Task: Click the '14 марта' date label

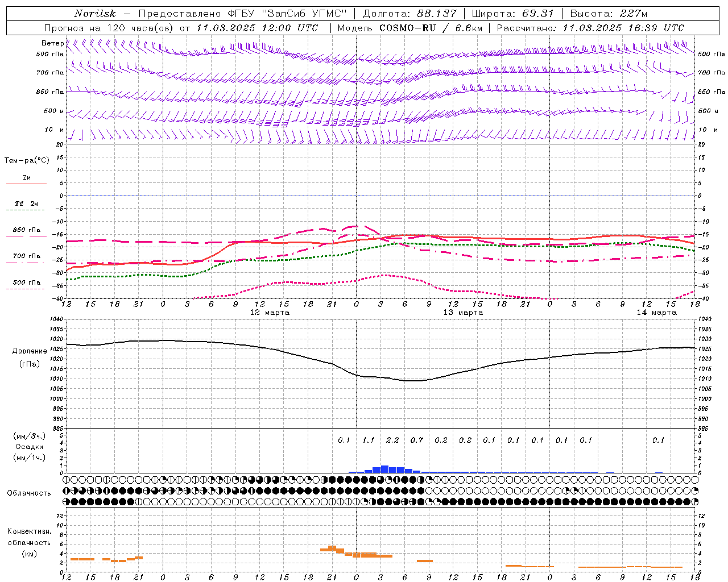Action: 656,313
